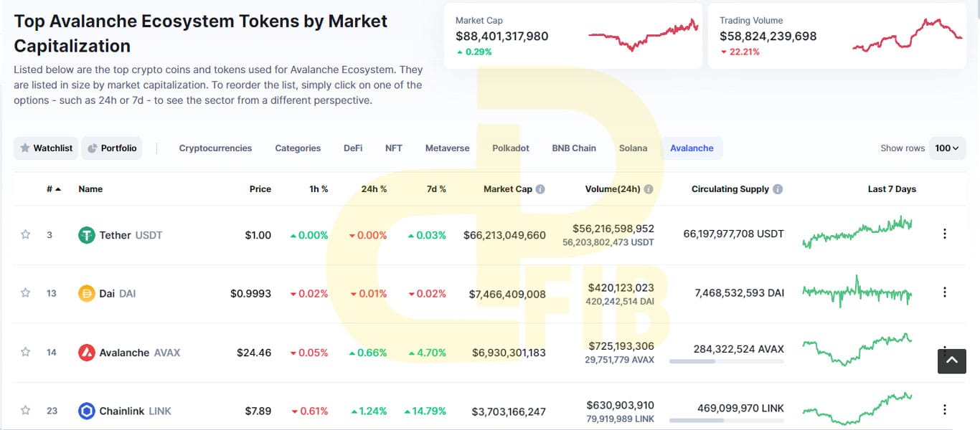The height and width of the screenshot is (430, 980).
Task: Click the Avalanche coin logo
Action: pos(87,352)
